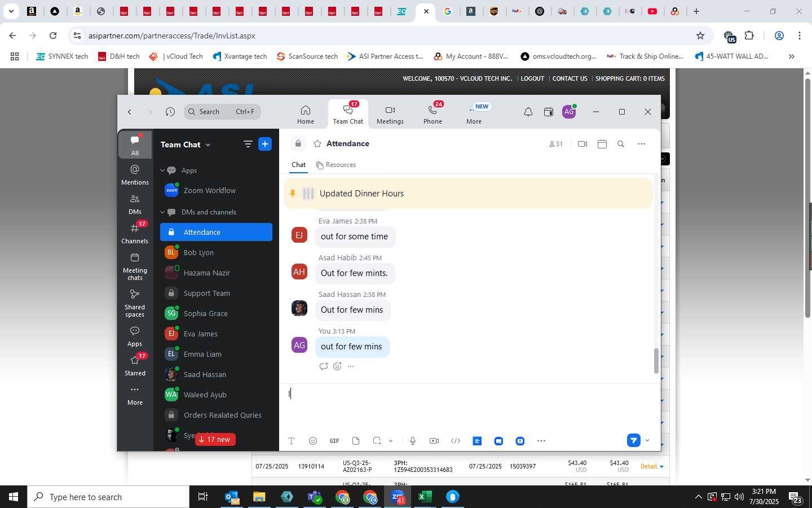Open the Support Team channel
Screen dimensions: 812x508
[x=216, y=293]
